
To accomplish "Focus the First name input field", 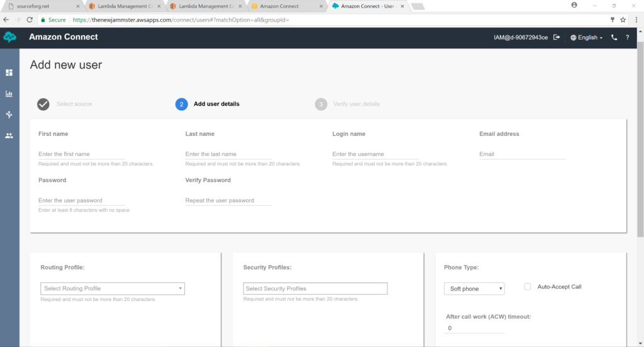I will (81, 154).
